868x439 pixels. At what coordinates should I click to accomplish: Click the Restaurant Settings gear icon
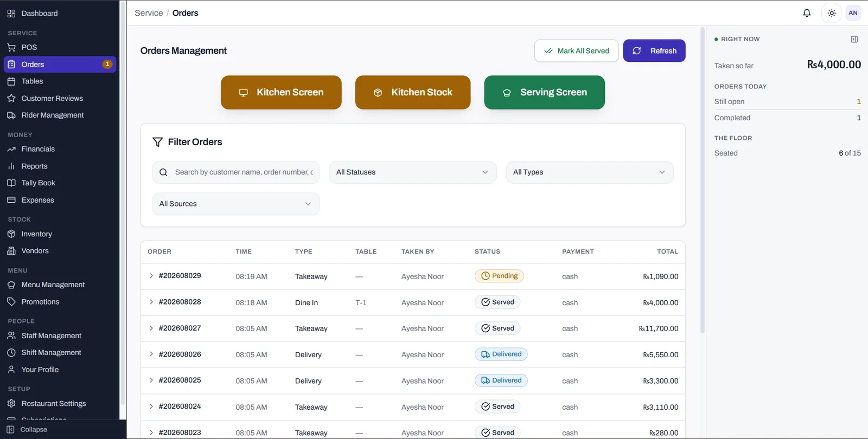coord(11,403)
